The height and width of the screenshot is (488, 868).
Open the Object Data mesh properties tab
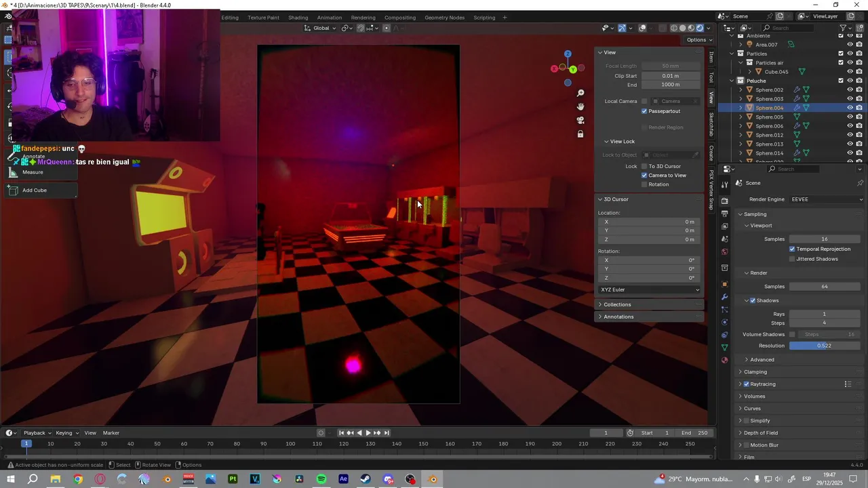click(724, 348)
